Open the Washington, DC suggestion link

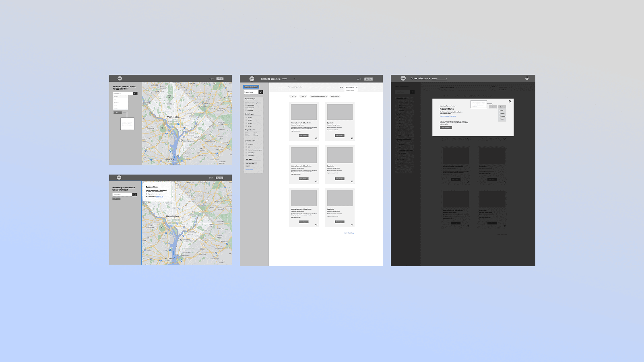tap(159, 196)
